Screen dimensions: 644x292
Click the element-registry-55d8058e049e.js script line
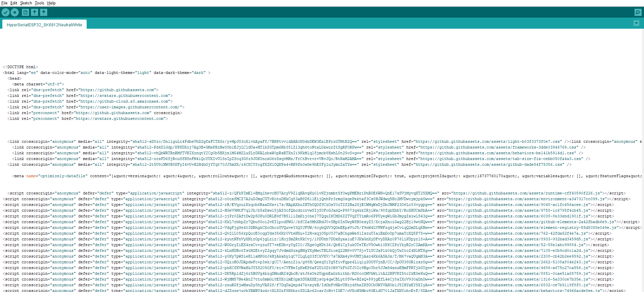click(x=322, y=228)
